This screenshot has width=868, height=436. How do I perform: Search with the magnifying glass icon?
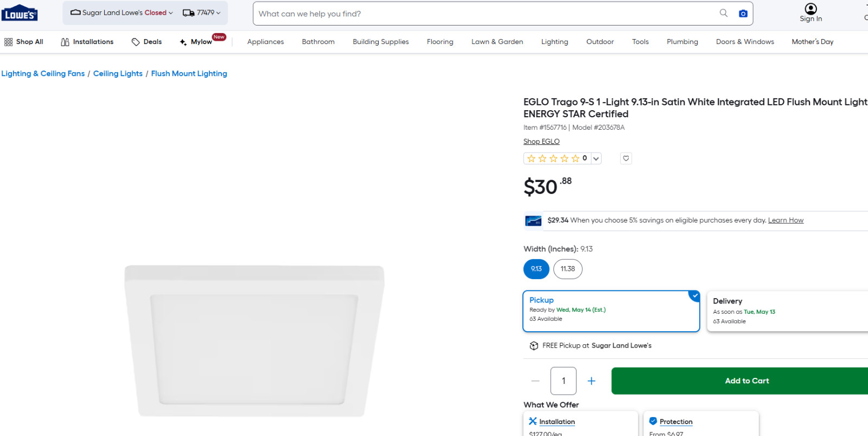pos(724,13)
